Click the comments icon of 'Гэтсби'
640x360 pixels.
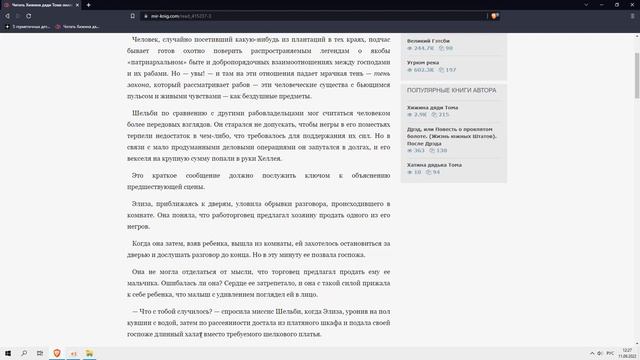441,48
